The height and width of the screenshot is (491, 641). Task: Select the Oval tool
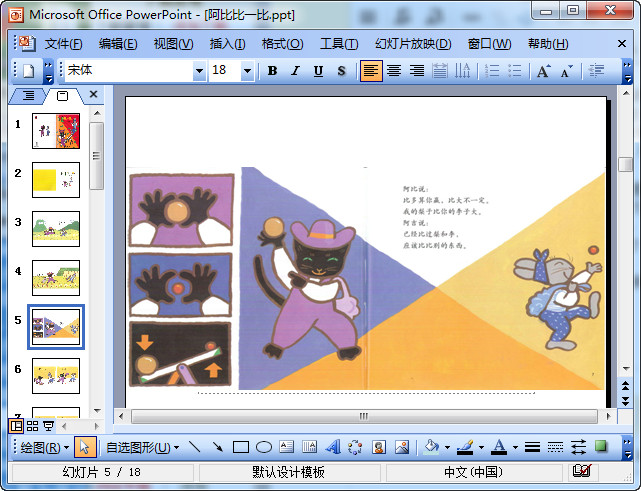pos(264,447)
